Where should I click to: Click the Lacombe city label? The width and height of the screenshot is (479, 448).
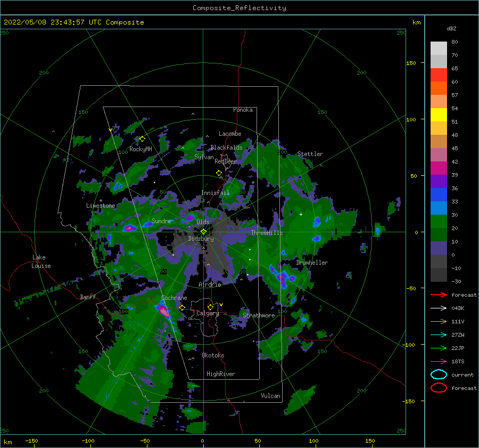pos(230,134)
